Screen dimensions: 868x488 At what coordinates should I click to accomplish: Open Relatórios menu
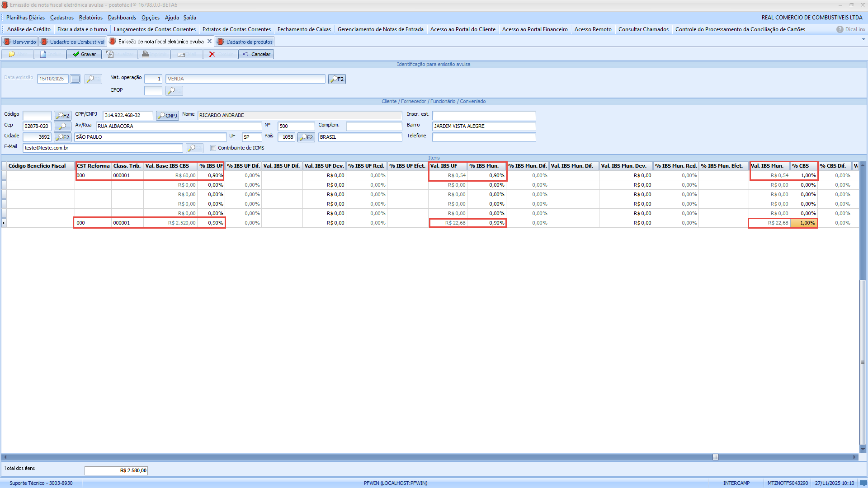coord(90,18)
